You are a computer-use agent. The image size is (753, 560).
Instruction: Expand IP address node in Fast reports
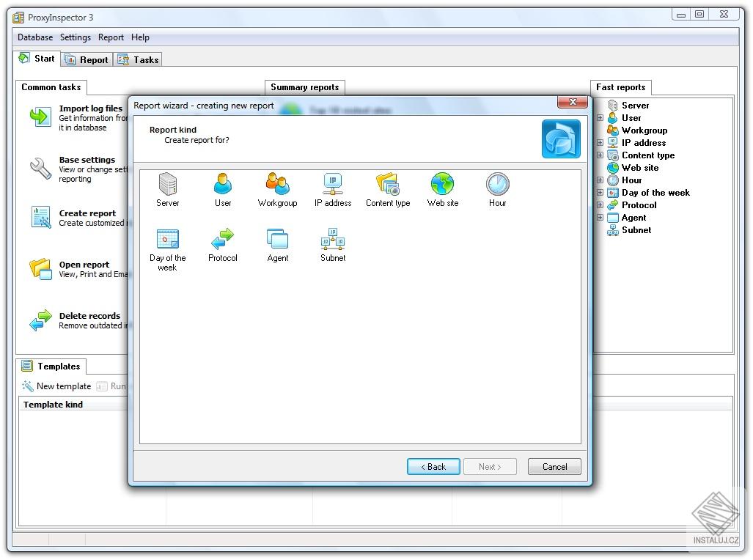[600, 143]
